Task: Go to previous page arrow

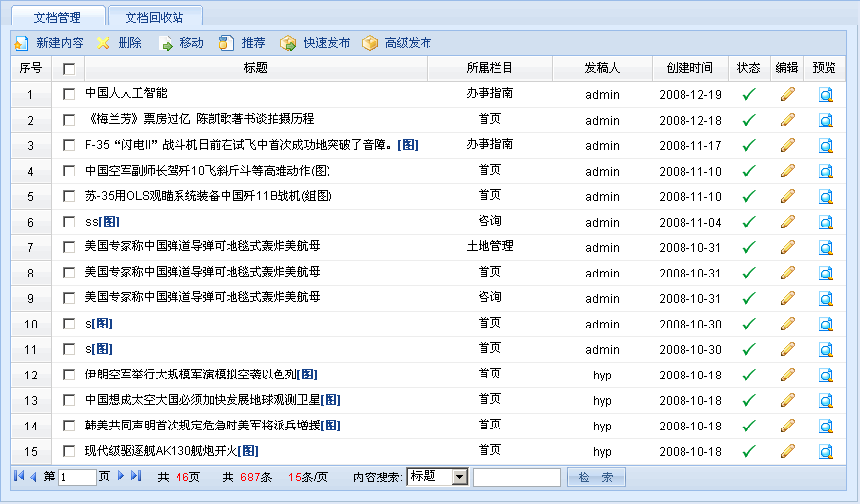Action: point(33,477)
